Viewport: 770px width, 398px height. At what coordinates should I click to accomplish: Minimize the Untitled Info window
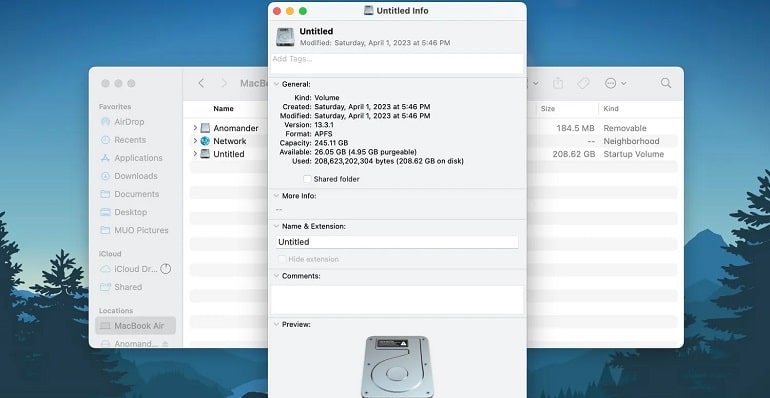pos(290,11)
